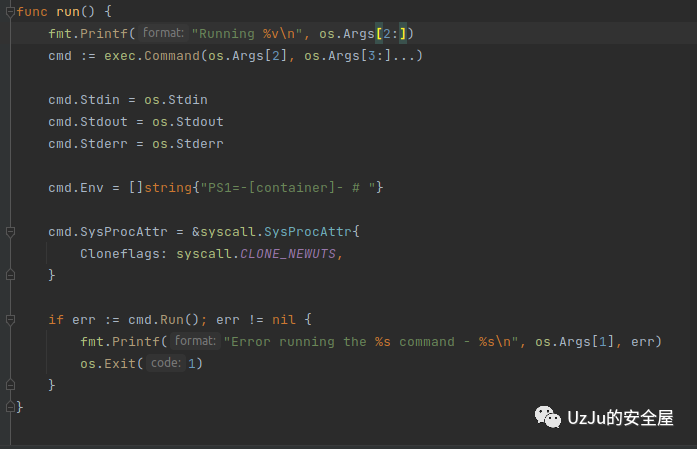Screen dimensions: 697x449
Task: Click fold-end marker closing the if err block
Action: [11, 385]
